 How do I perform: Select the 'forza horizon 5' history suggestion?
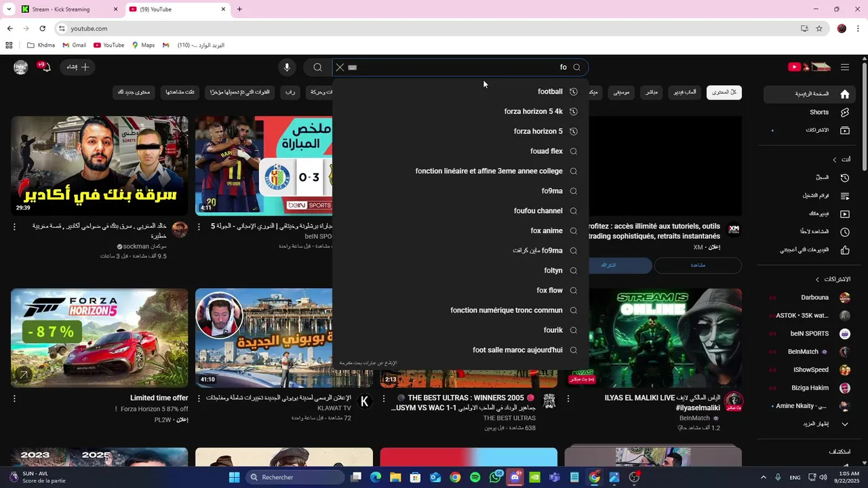tap(460, 131)
